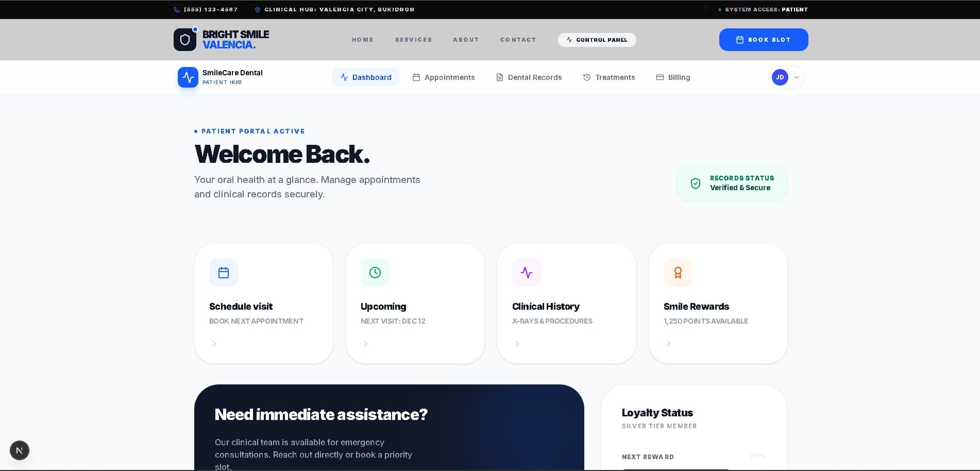Click the JD user avatar
980x471 pixels.
780,77
